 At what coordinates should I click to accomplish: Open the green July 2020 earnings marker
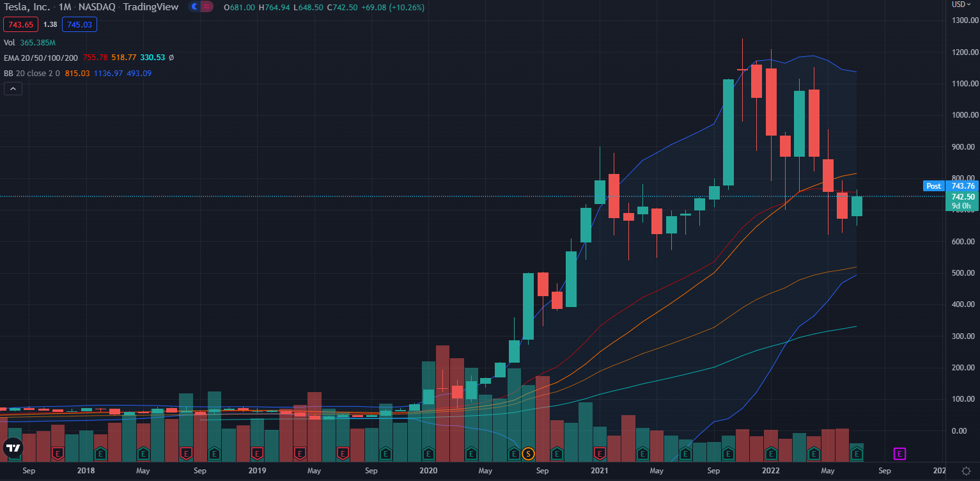[514, 454]
